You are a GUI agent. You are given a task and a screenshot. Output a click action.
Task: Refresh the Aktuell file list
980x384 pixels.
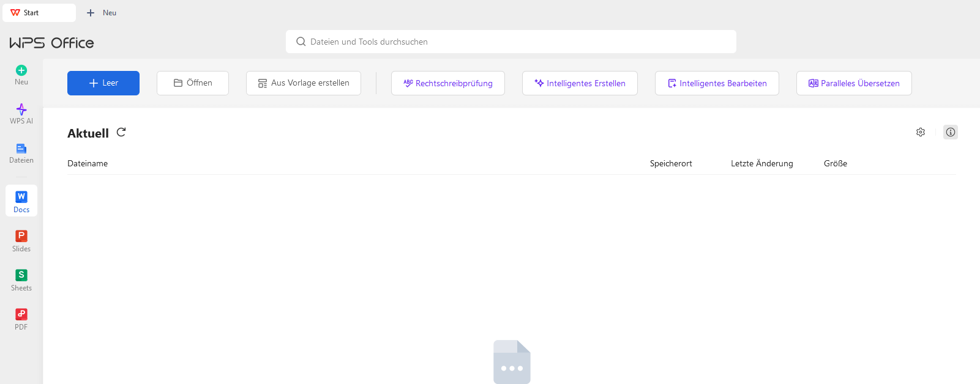[121, 132]
